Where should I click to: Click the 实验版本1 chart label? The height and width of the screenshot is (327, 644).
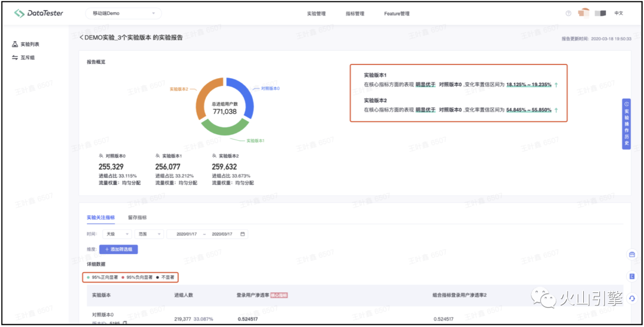[255, 140]
